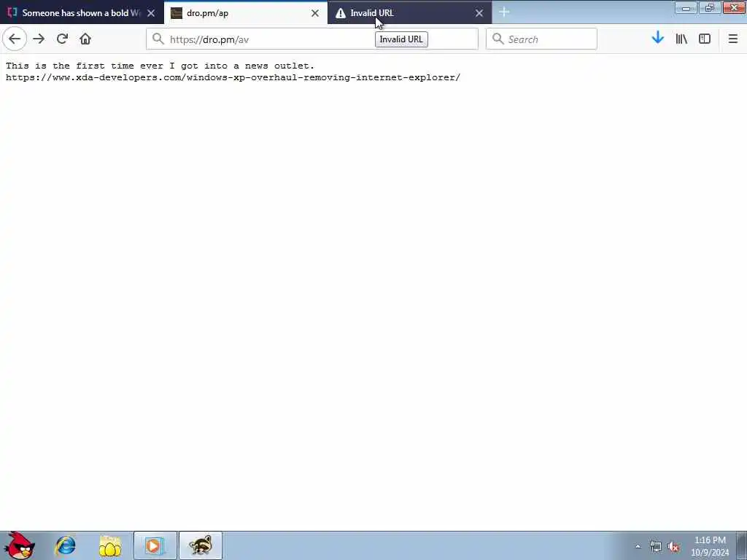This screenshot has height=560, width=747.
Task: Open the clock showing 1:16 PM
Action: (x=710, y=546)
